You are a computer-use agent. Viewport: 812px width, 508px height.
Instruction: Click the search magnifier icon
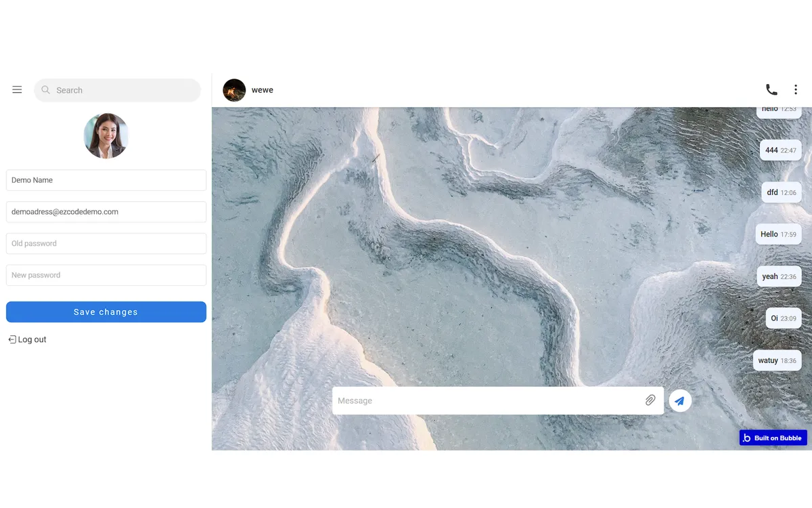[45, 89]
